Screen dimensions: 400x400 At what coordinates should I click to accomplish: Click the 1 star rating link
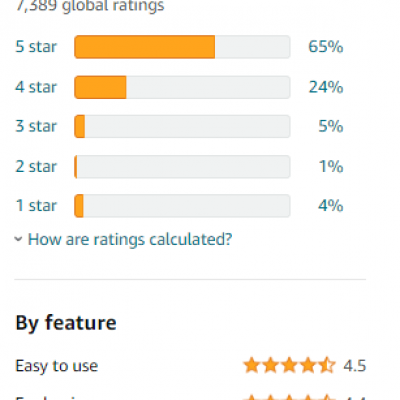36,206
